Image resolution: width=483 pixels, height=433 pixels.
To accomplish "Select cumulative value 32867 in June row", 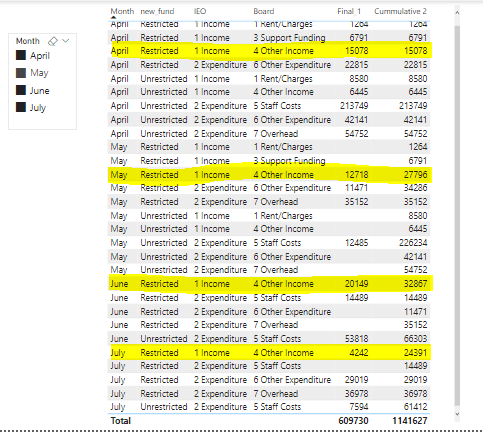I will tap(415, 284).
